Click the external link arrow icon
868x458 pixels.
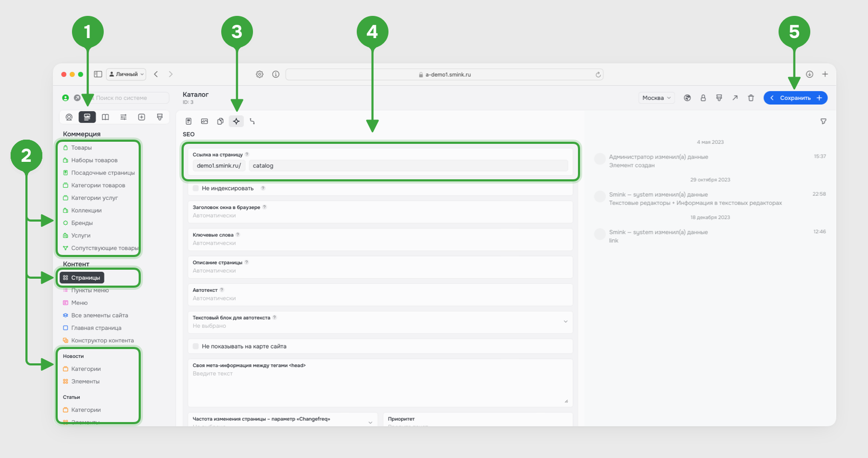[735, 98]
